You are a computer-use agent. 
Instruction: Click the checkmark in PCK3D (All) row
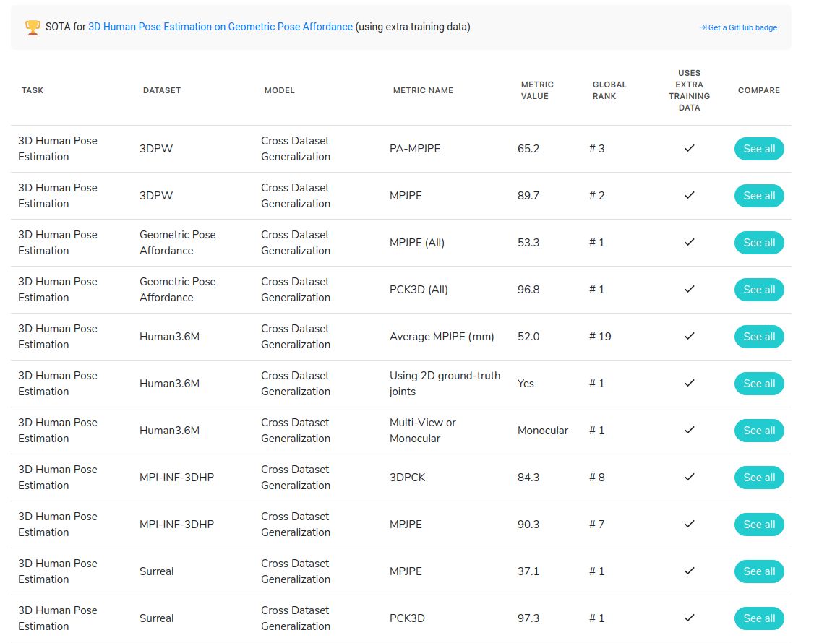pyautogui.click(x=690, y=289)
